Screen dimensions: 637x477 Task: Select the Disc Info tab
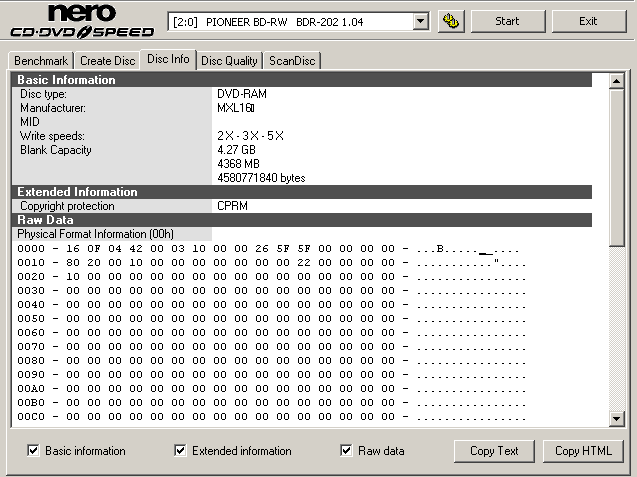[x=168, y=59]
